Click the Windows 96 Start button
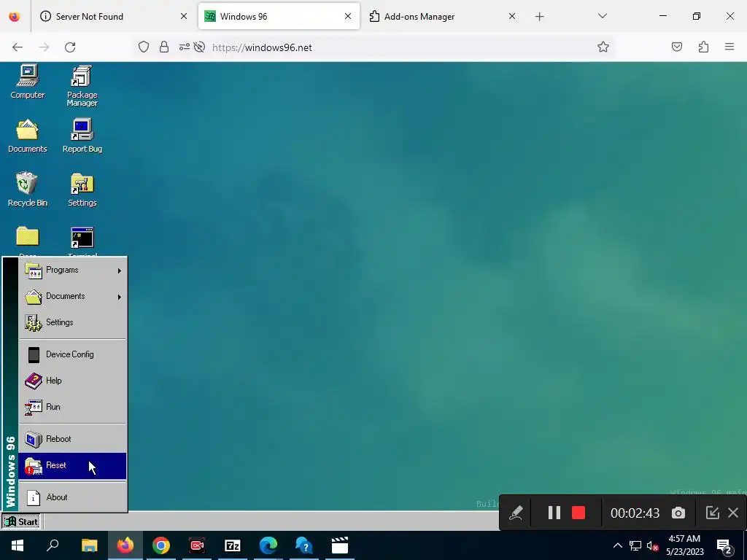The image size is (747, 560). pos(21,521)
